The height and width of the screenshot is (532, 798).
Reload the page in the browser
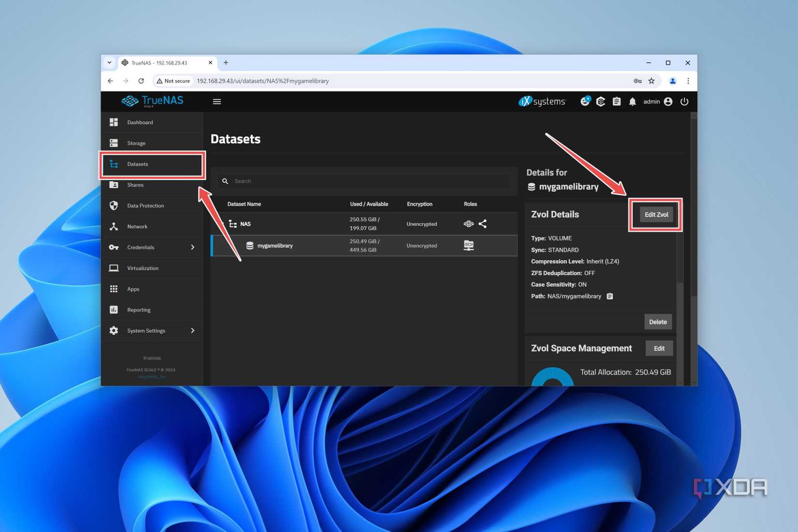pyautogui.click(x=141, y=81)
